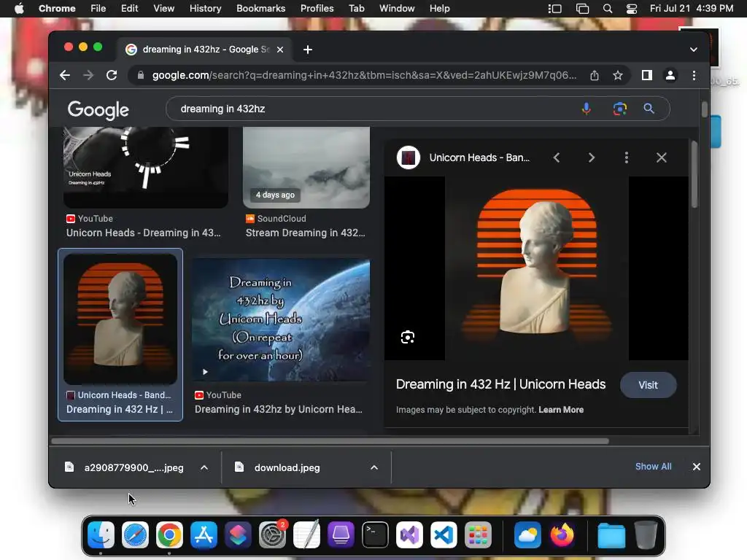Open a new tab
This screenshot has height=560, width=747.
308,50
